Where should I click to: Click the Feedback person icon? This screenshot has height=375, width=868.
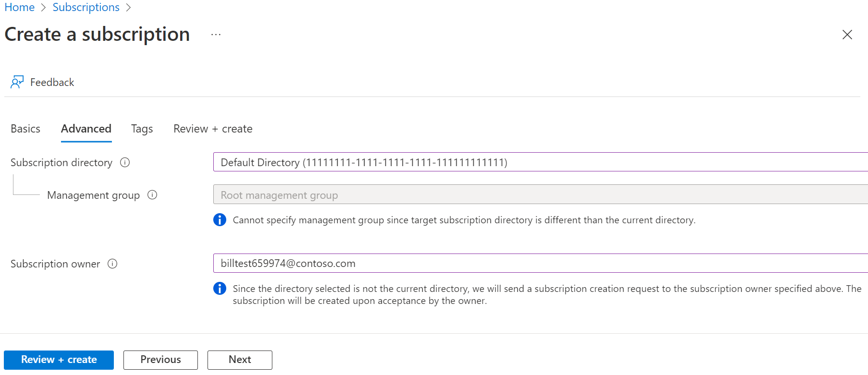click(x=17, y=82)
